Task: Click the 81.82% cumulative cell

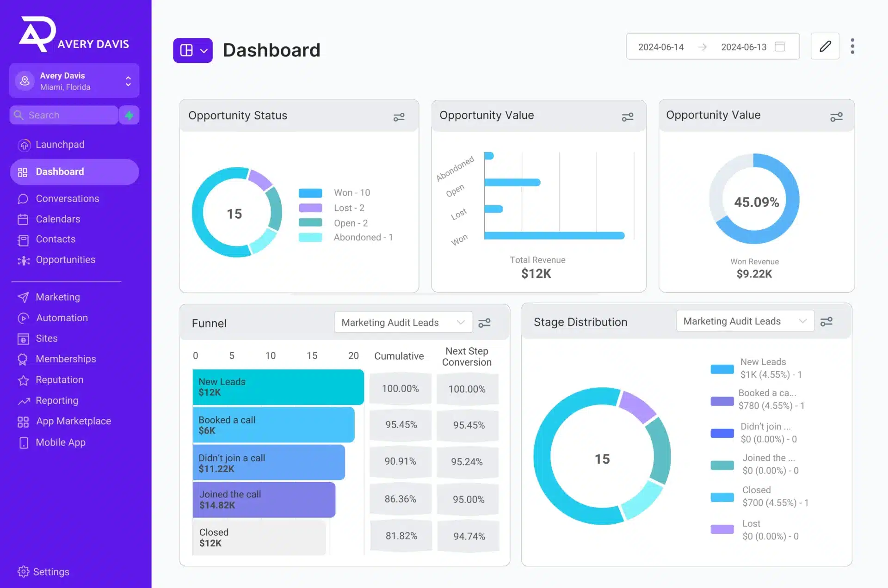Action: 401,536
